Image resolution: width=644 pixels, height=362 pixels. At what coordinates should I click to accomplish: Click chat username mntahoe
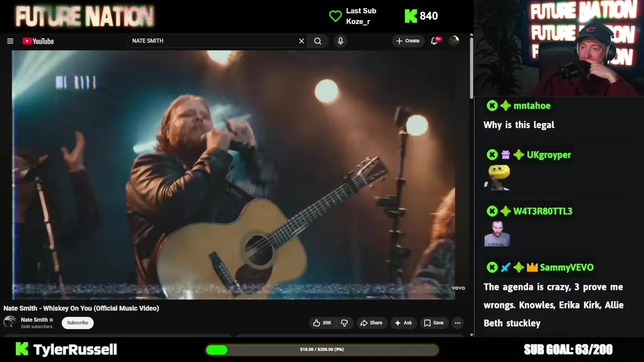[532, 106]
